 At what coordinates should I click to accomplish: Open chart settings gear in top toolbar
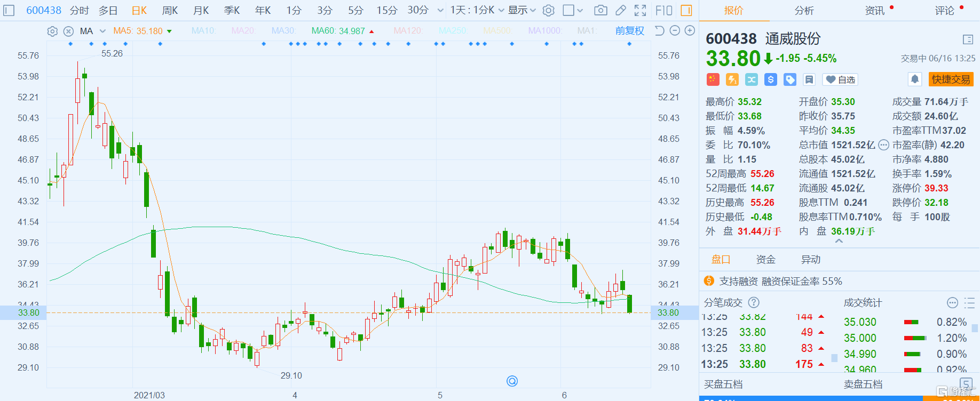(549, 10)
